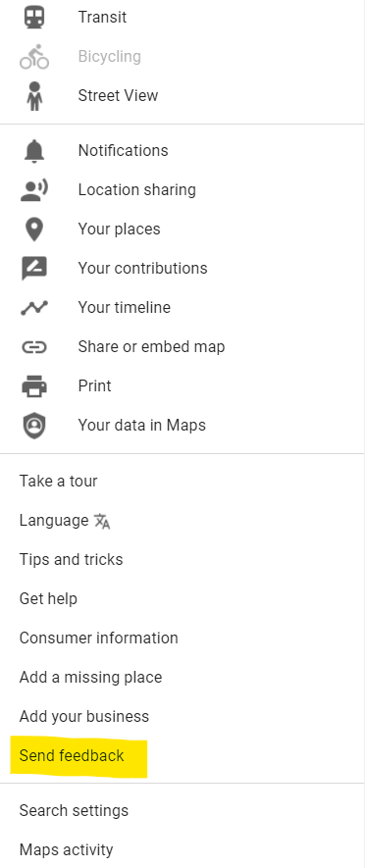Image resolution: width=365 pixels, height=868 pixels.
Task: Select the Bicycling menu entry
Action: point(182,57)
